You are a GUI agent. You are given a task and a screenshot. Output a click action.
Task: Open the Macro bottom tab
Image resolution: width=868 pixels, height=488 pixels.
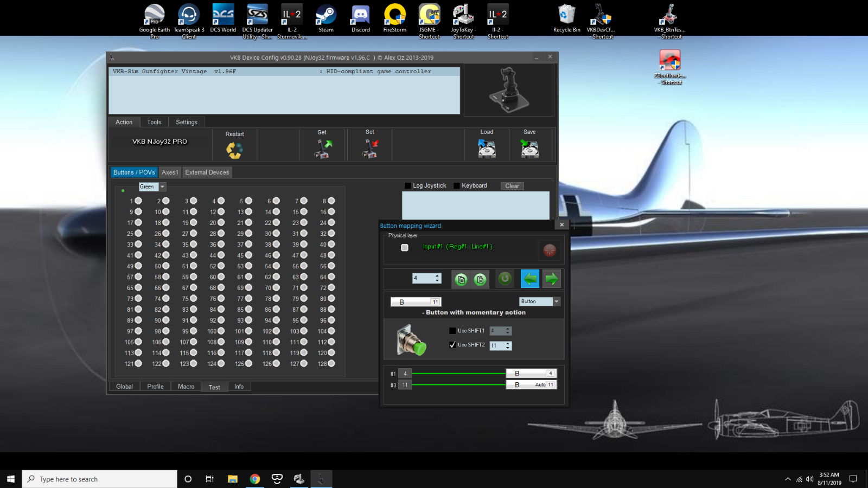coord(186,387)
